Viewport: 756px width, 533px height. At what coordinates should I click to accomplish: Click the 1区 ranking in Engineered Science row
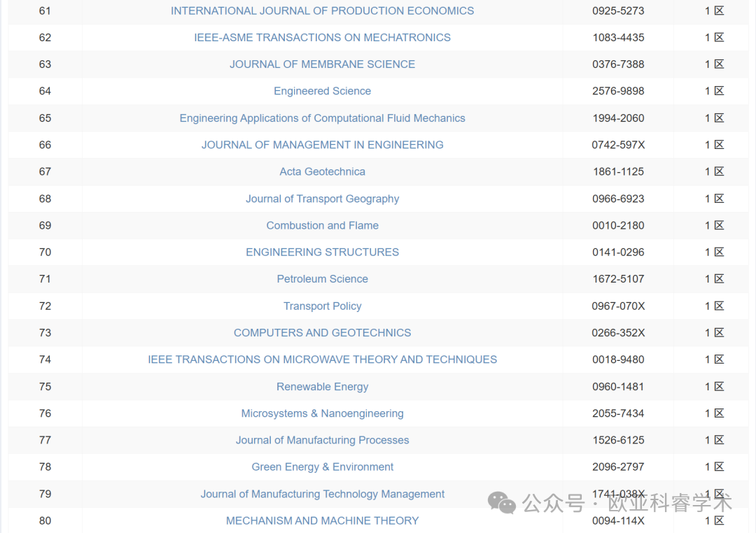pyautogui.click(x=715, y=91)
